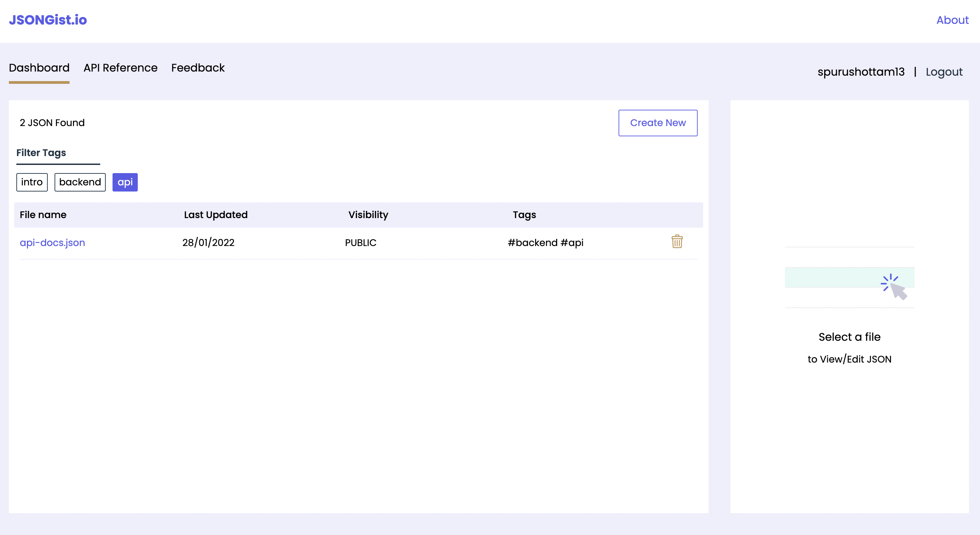Stay on the Dashboard tab

point(39,68)
